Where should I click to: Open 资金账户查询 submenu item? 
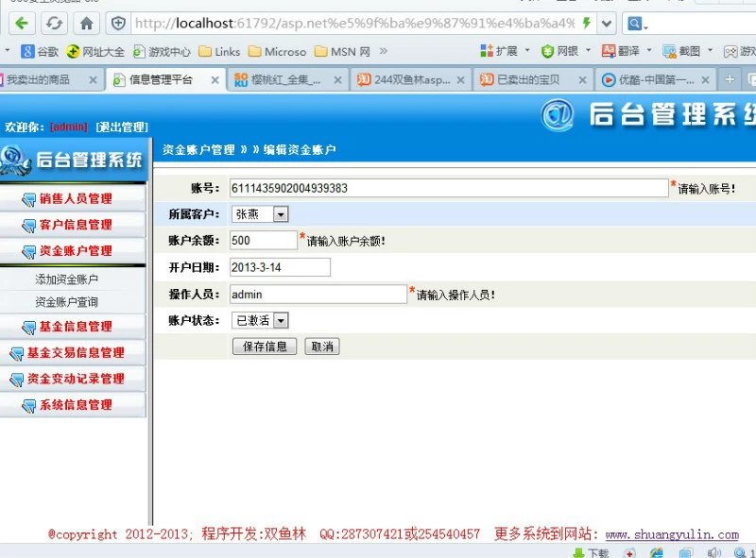tap(66, 302)
